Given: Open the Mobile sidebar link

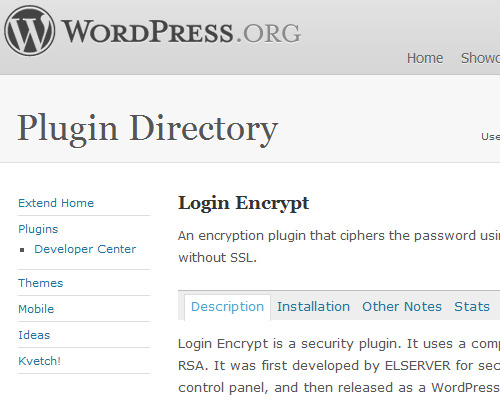Looking at the screenshot, I should pyautogui.click(x=36, y=309).
